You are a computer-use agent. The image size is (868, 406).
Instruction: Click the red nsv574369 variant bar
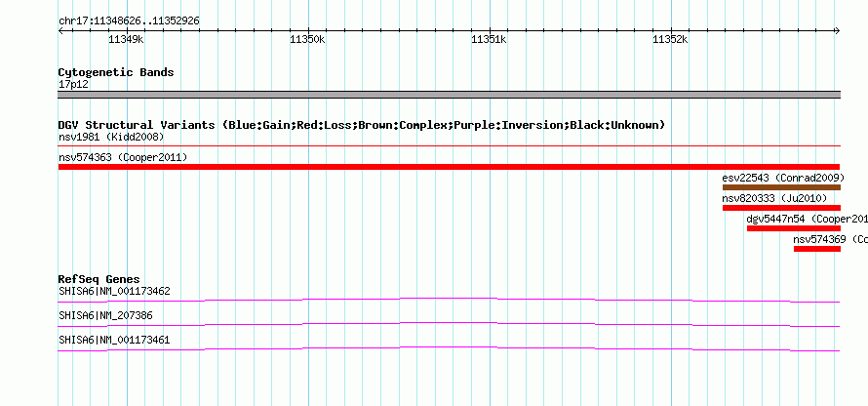[x=817, y=249]
